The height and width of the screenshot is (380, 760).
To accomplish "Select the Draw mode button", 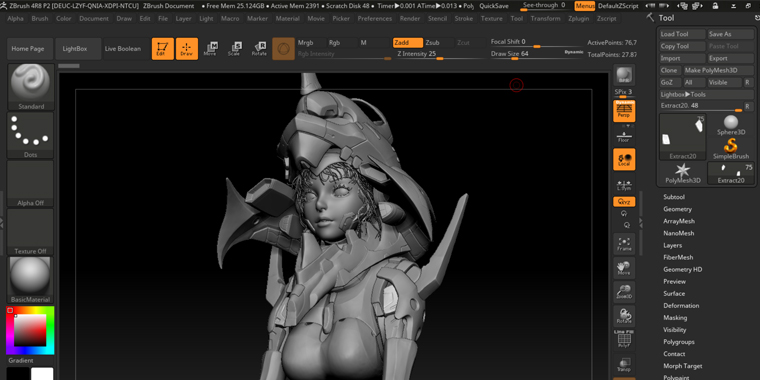I will point(187,48).
